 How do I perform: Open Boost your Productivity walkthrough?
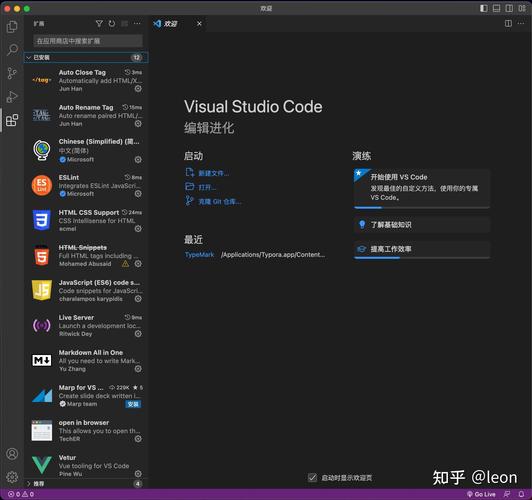coord(422,249)
